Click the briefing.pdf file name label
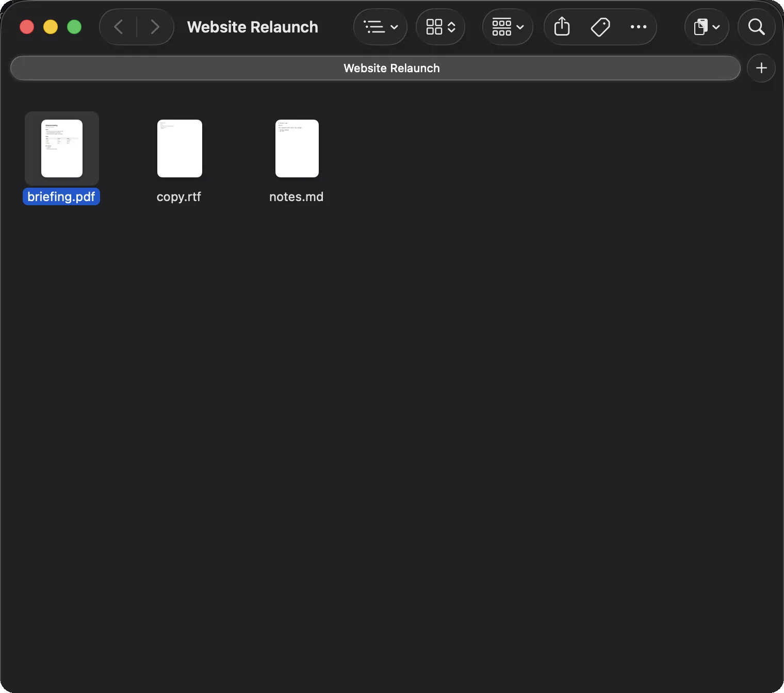The height and width of the screenshot is (693, 784). (x=61, y=196)
